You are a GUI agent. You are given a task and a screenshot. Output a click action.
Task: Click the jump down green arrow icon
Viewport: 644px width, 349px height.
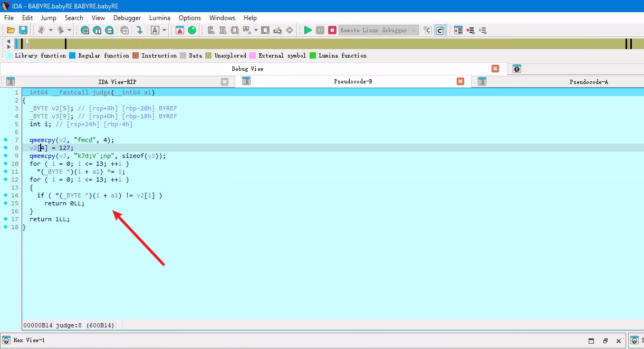pos(139,31)
